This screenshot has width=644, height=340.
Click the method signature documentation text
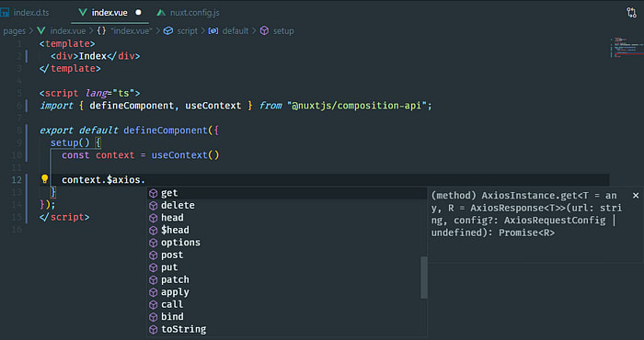tap(526, 214)
